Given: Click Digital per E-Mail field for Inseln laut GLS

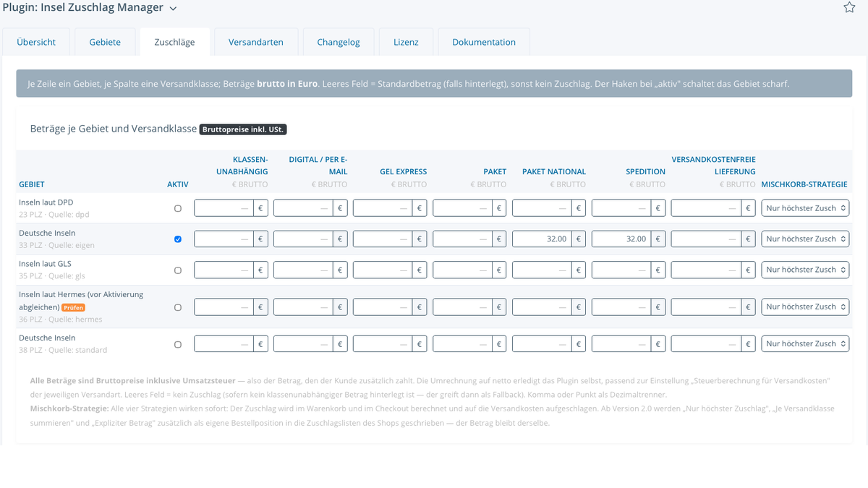Looking at the screenshot, I should click(x=303, y=270).
